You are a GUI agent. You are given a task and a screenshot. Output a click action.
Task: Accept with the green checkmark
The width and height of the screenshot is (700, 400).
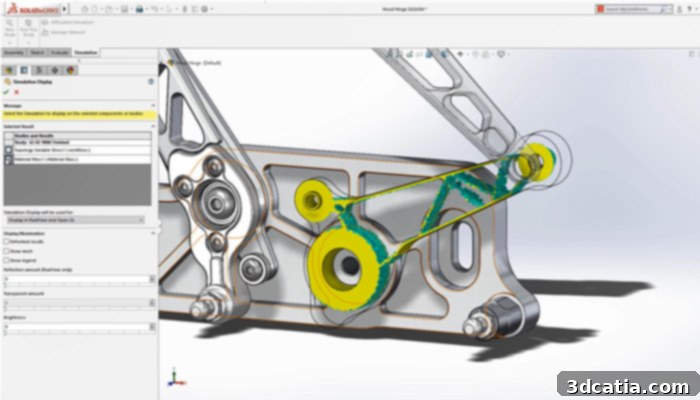click(6, 92)
